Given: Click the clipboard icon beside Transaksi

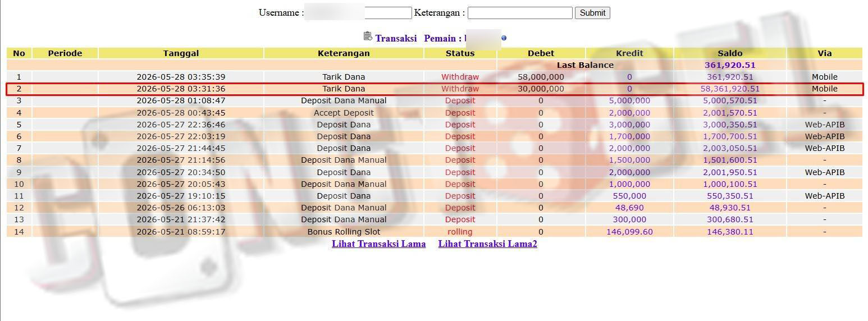Looking at the screenshot, I should tap(368, 36).
